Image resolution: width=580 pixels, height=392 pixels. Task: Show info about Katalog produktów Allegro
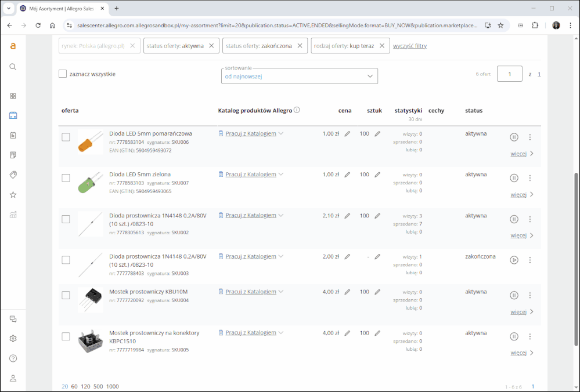point(297,110)
